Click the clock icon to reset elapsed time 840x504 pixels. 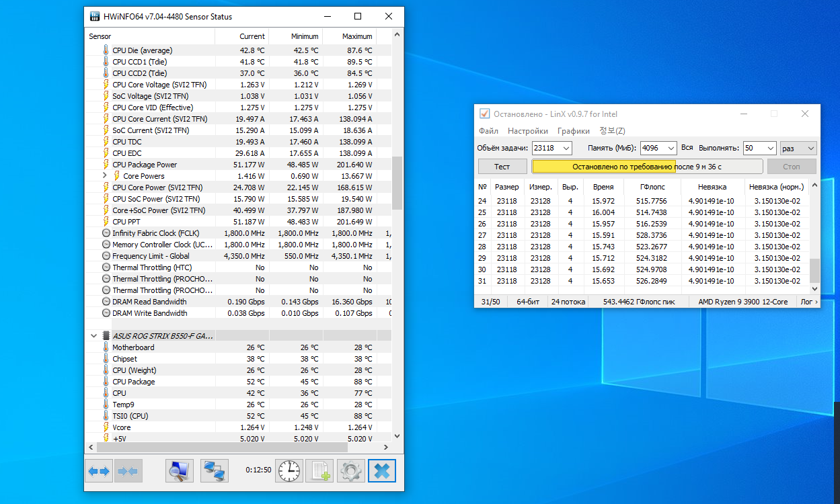tap(290, 471)
